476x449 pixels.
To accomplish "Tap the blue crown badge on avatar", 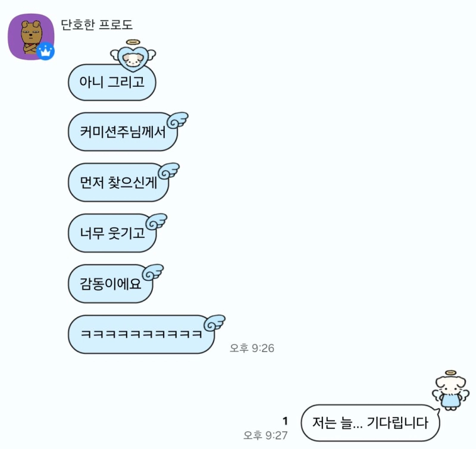I will (x=46, y=51).
